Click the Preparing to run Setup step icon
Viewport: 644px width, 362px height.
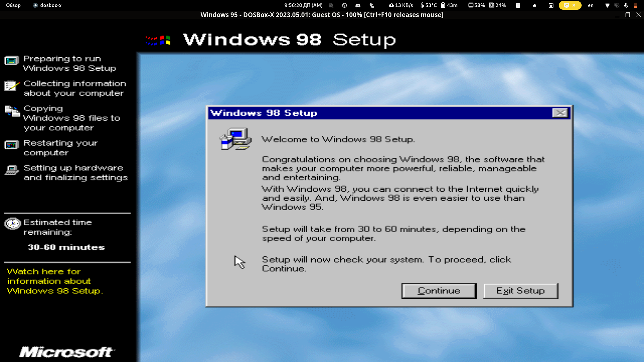point(11,61)
